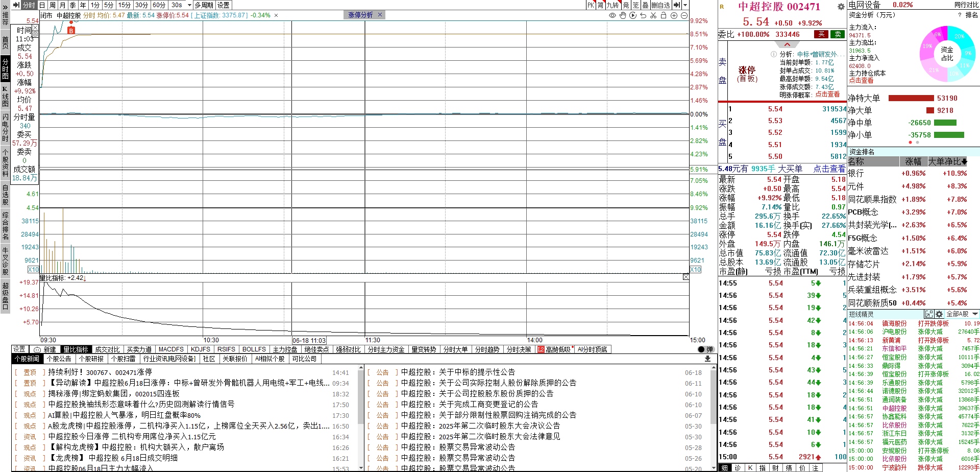Screen dimensions: 980x472
Task: Click the 多周期 multi-period button
Action: coord(204,5)
